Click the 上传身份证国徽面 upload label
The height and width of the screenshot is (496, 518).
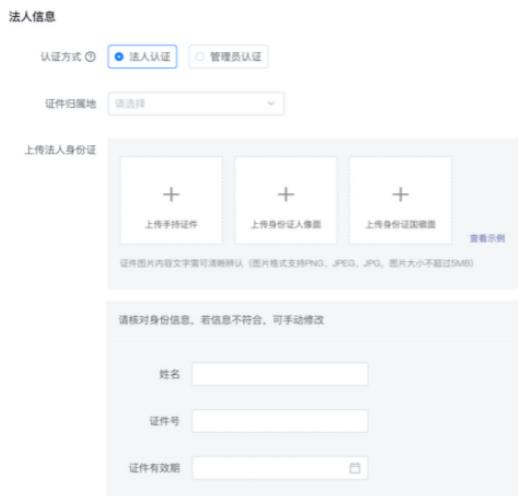tap(400, 224)
